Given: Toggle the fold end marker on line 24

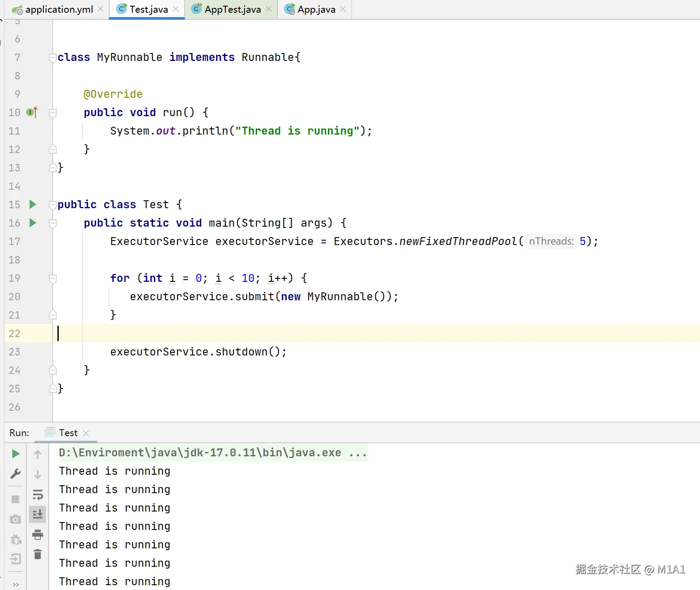Looking at the screenshot, I should click(x=53, y=370).
